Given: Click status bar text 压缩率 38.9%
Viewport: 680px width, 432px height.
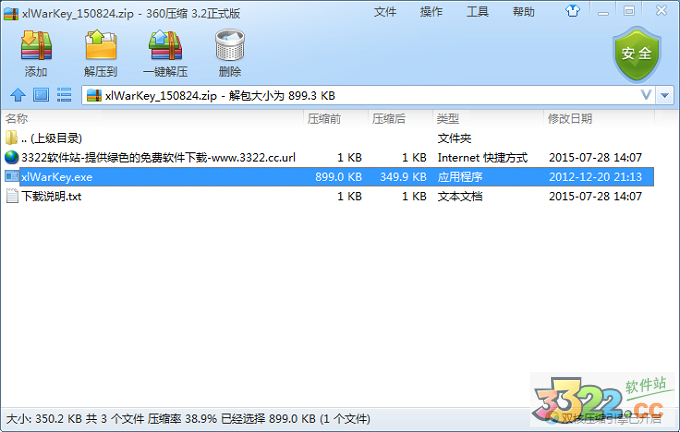Looking at the screenshot, I should pyautogui.click(x=182, y=419).
